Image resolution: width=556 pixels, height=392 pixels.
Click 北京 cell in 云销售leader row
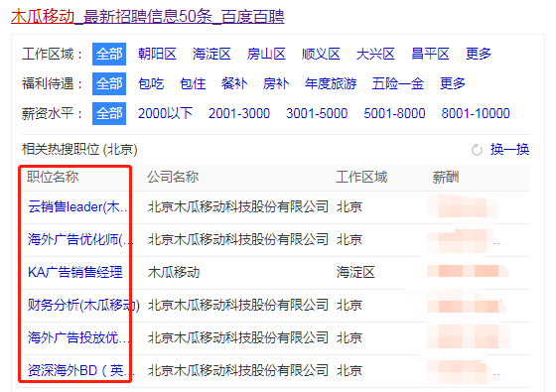(349, 206)
